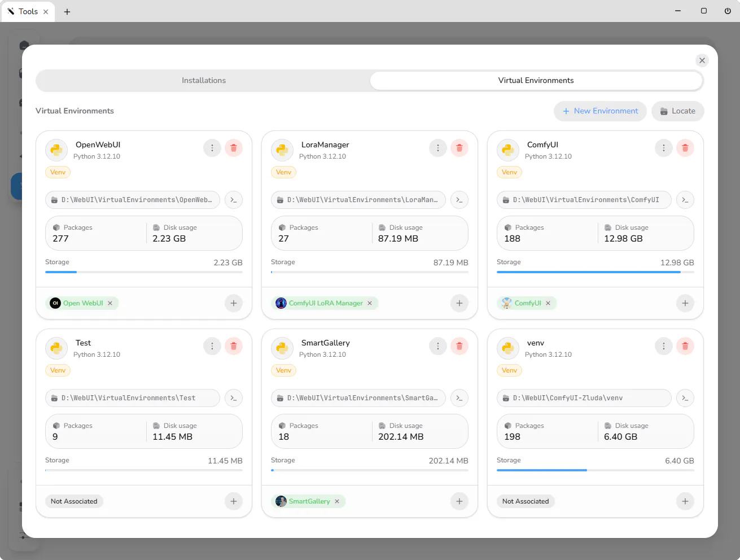Click the ComfyUI storage progress bar

595,272
